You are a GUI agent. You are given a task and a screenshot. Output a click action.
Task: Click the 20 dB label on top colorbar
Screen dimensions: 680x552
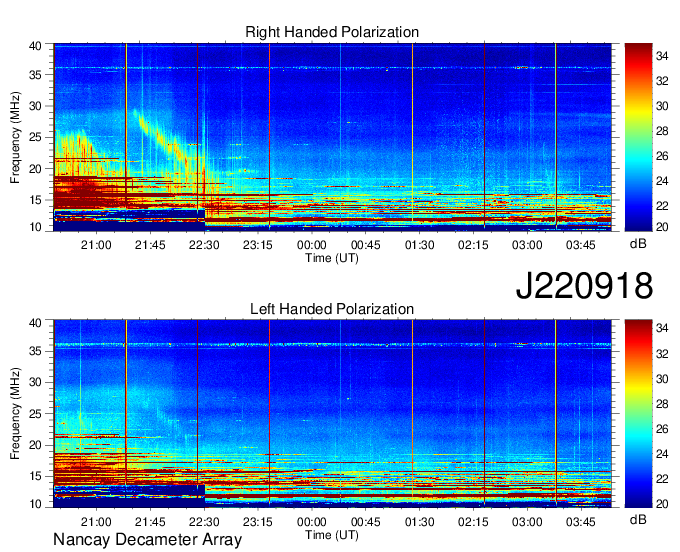click(x=662, y=227)
